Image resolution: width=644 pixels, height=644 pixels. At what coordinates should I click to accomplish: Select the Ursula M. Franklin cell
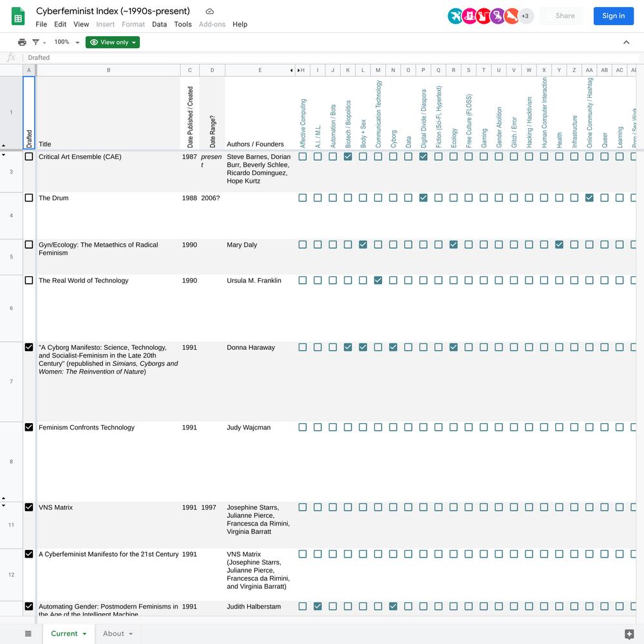(260, 308)
